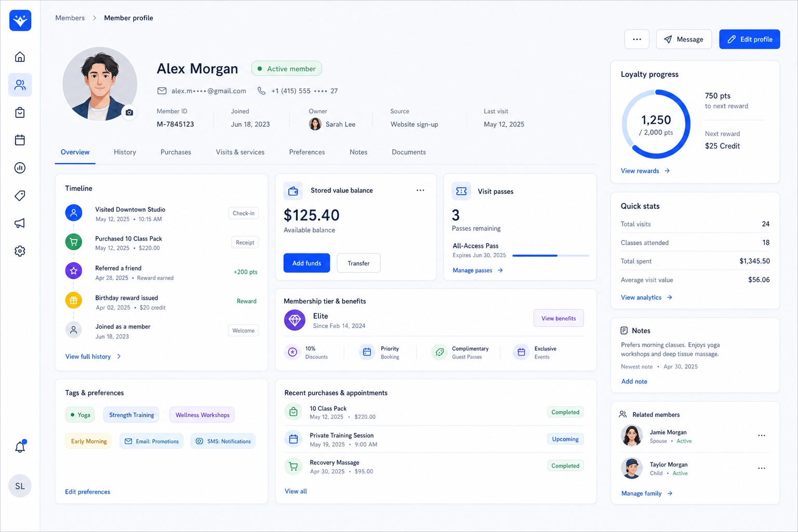
Task: Click the View benefits button
Action: (x=558, y=318)
